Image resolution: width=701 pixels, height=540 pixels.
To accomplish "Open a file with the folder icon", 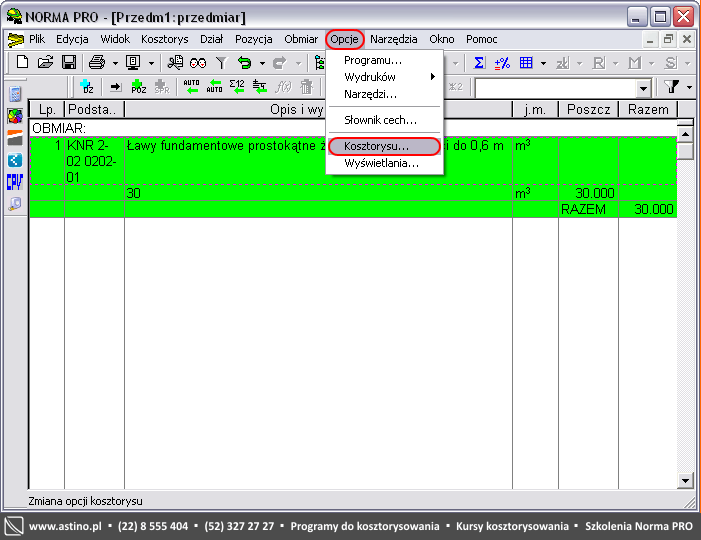I will click(45, 62).
